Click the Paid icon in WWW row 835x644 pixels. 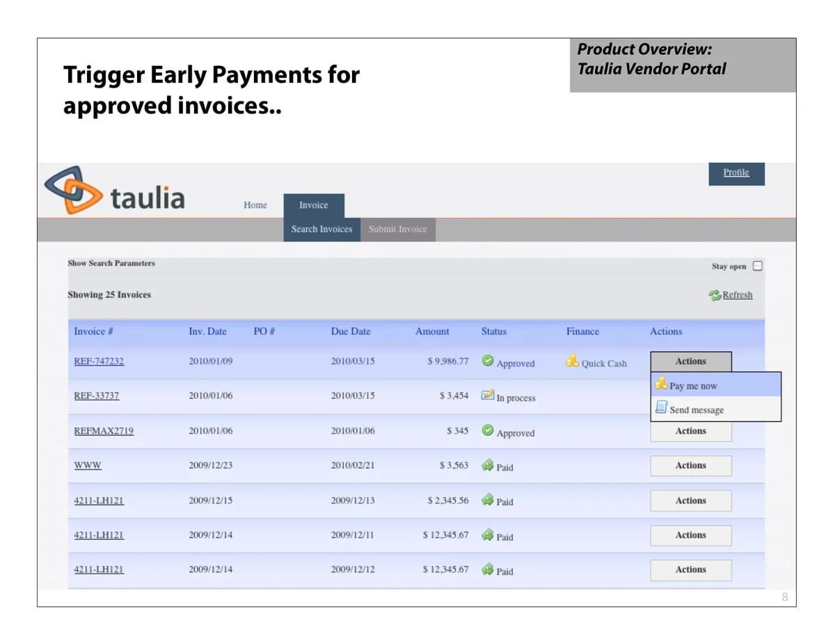pos(488,465)
